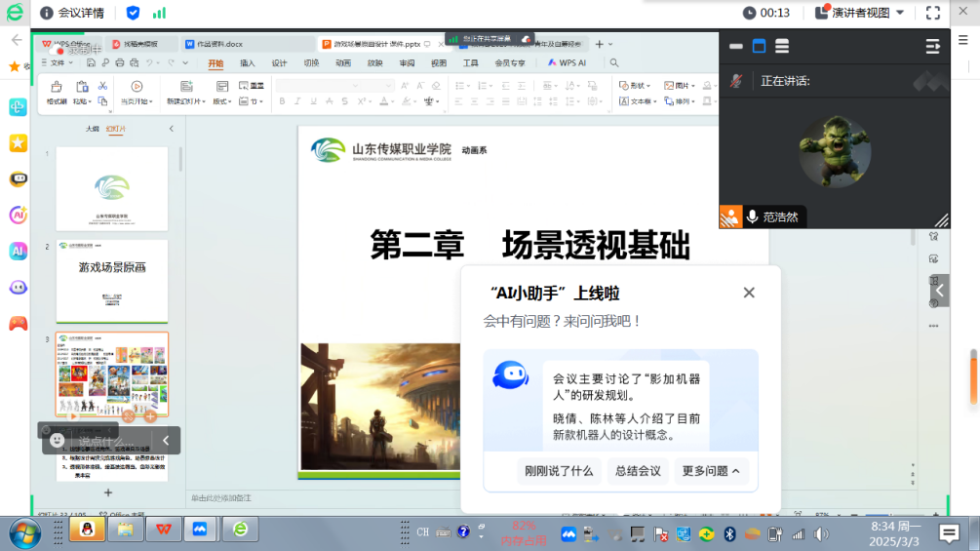Select the 动画 ribbon tab
The height and width of the screenshot is (551, 980).
[x=343, y=63]
